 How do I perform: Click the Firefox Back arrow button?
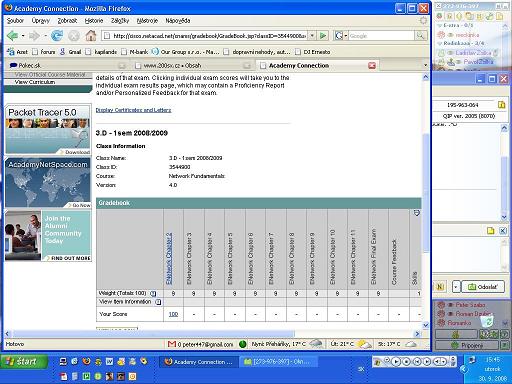click(12, 35)
